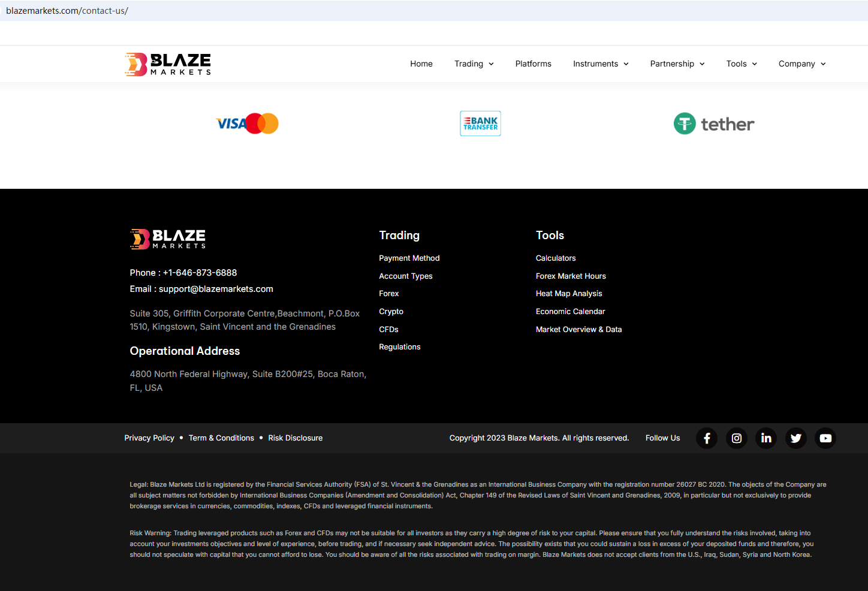868x591 pixels.
Task: Open the Economic Calendar footer link
Action: point(570,312)
